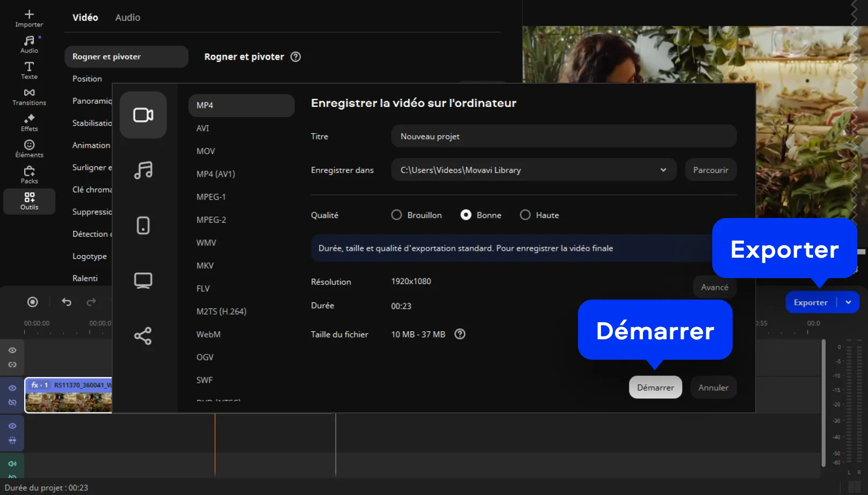Click the file size help icon
Viewport: 868px width, 495px height.
460,334
